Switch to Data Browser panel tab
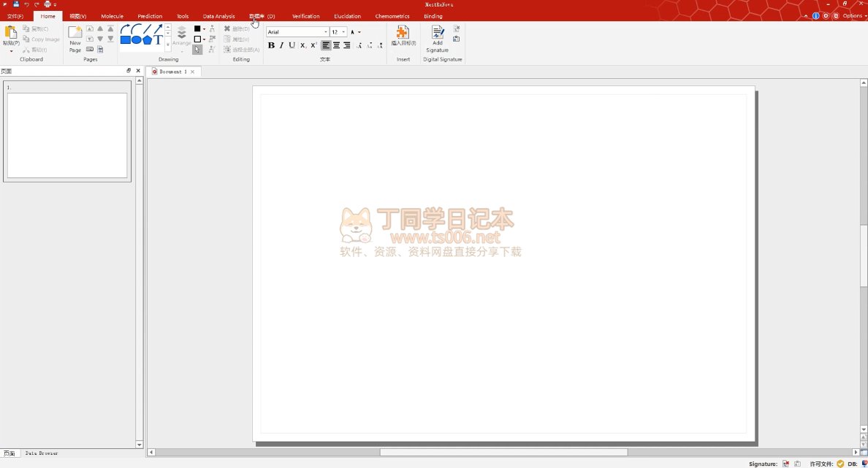868x468 pixels. (42, 453)
